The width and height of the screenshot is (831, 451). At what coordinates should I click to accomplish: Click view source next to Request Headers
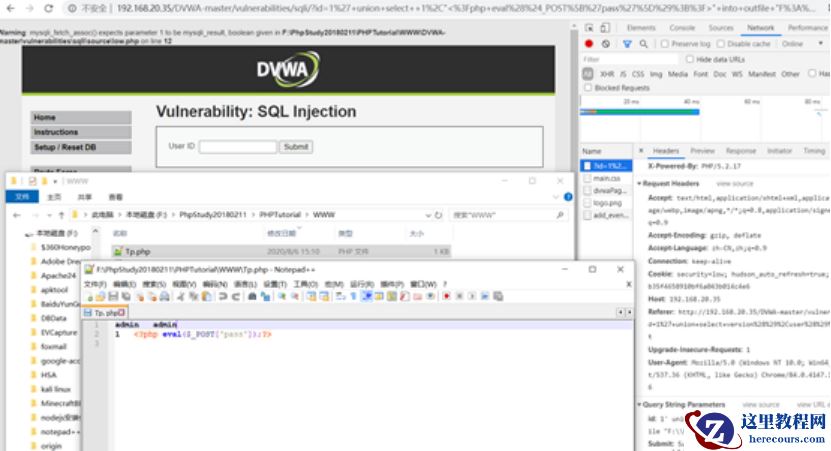tap(735, 184)
